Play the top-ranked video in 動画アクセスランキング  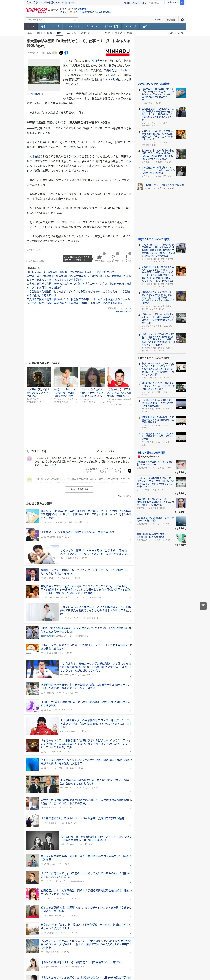tap(181, 367)
